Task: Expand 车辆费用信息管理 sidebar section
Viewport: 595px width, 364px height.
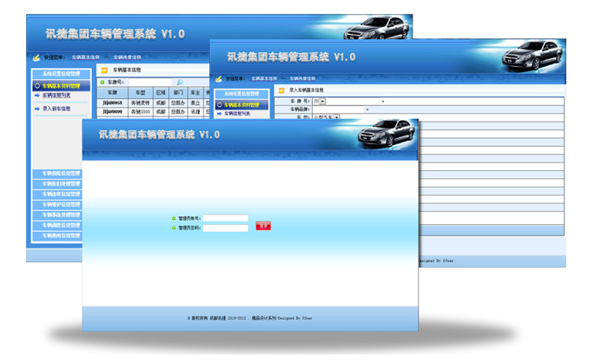Action: point(61,235)
